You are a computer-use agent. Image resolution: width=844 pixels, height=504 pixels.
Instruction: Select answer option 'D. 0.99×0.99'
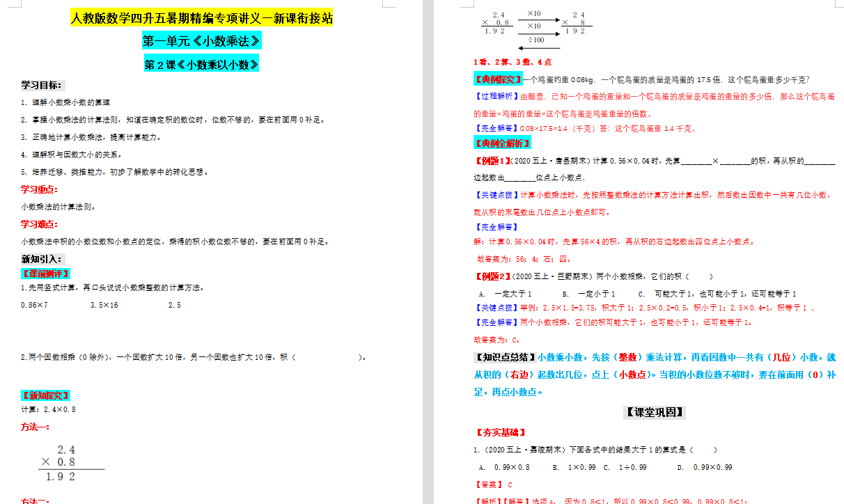(x=705, y=467)
